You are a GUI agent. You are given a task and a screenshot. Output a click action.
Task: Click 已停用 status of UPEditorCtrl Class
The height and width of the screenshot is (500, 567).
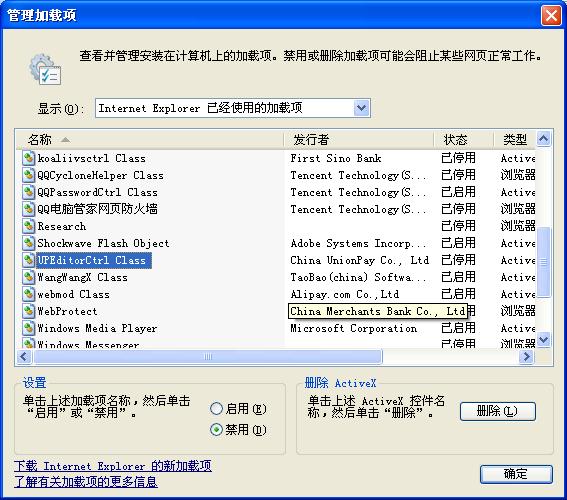458,260
